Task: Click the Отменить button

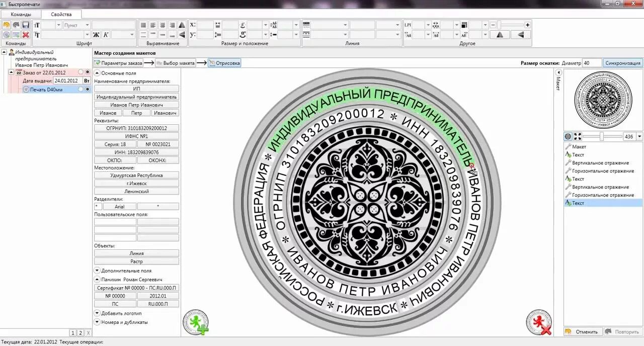Action: pos(582,332)
